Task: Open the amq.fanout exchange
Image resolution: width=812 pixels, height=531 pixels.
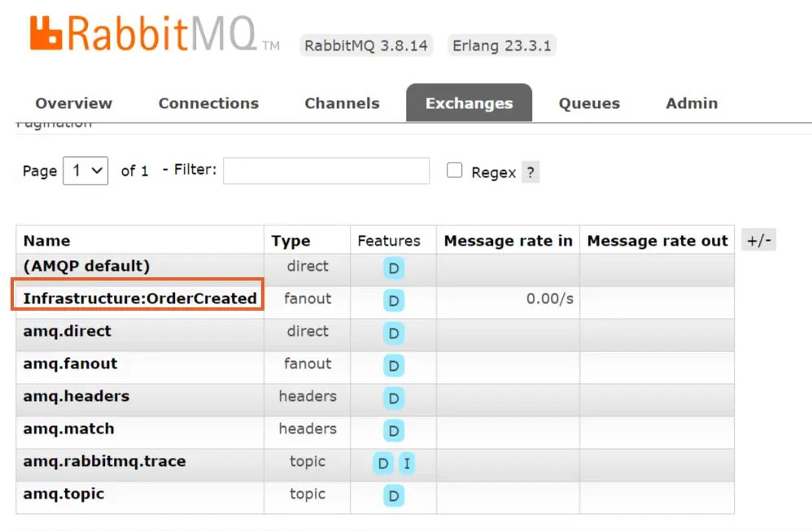Action: point(69,364)
